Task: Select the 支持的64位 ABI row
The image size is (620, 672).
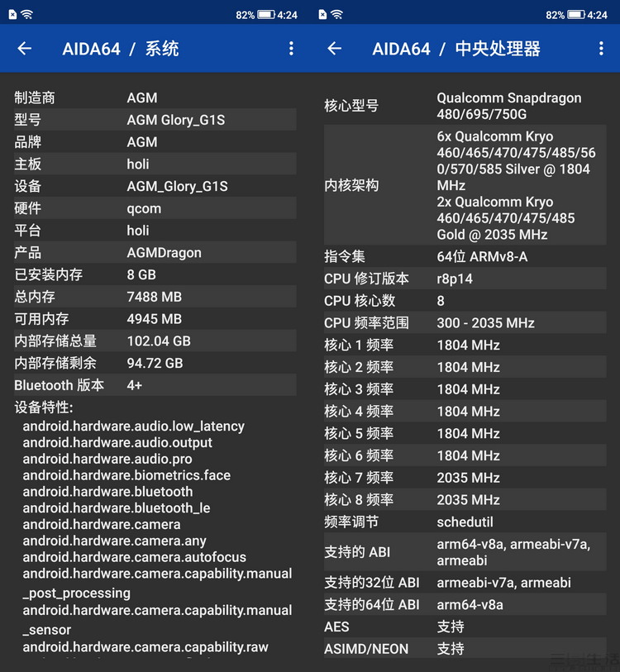Action: pos(465,605)
